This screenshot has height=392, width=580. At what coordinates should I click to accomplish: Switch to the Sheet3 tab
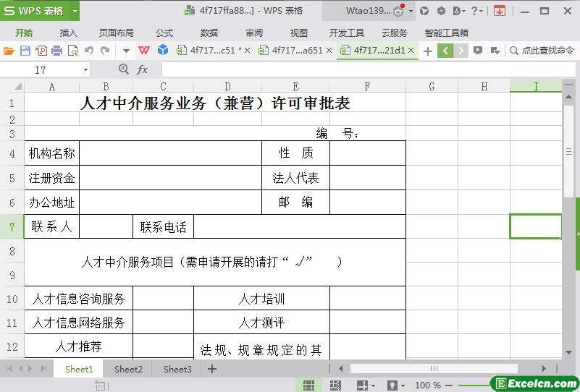coord(177,369)
